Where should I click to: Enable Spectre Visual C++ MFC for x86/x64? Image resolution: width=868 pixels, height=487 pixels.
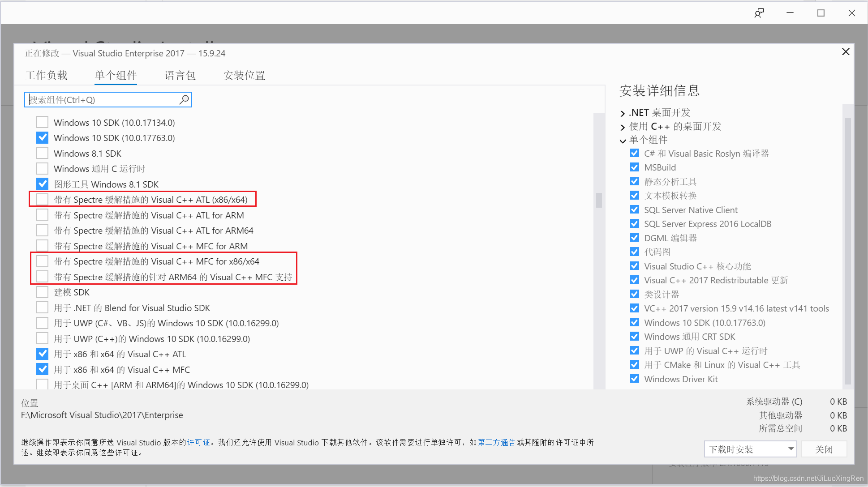(x=43, y=261)
